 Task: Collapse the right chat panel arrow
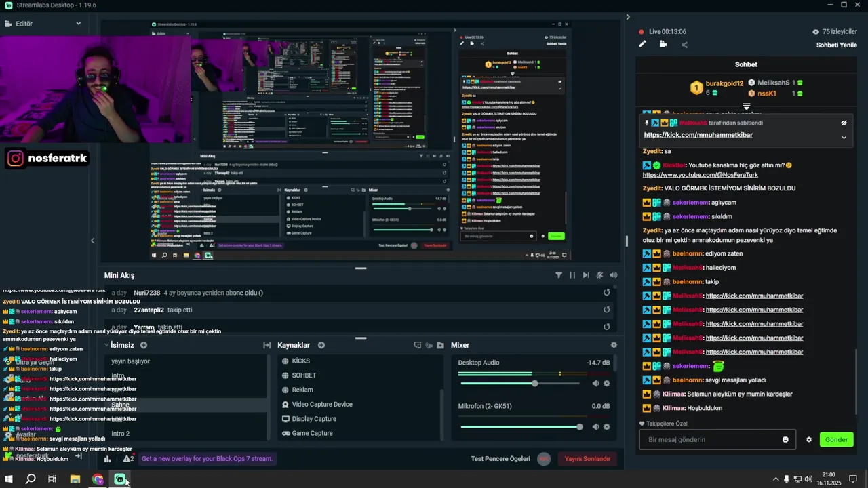point(627,17)
